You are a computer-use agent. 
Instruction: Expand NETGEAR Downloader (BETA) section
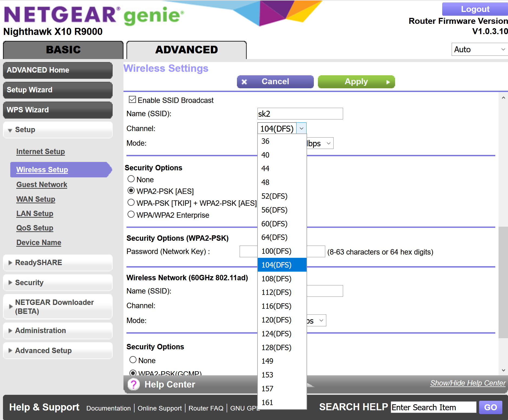tap(58, 307)
